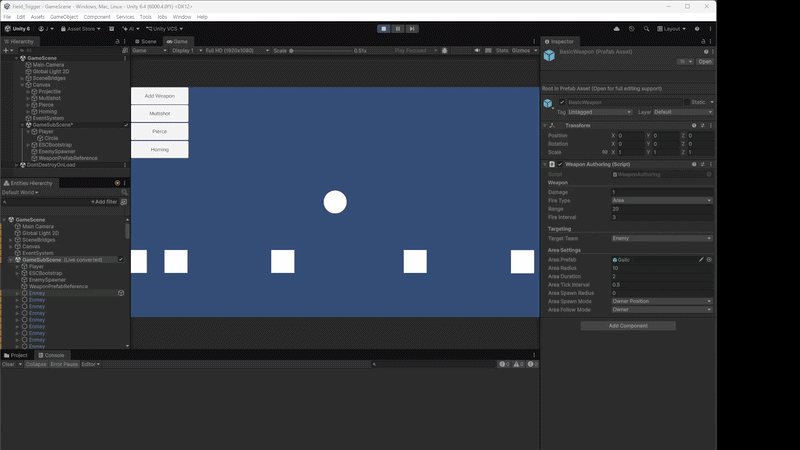The height and width of the screenshot is (450, 800).
Task: Click the Area Prefab edit pencil icon
Action: tap(701, 260)
